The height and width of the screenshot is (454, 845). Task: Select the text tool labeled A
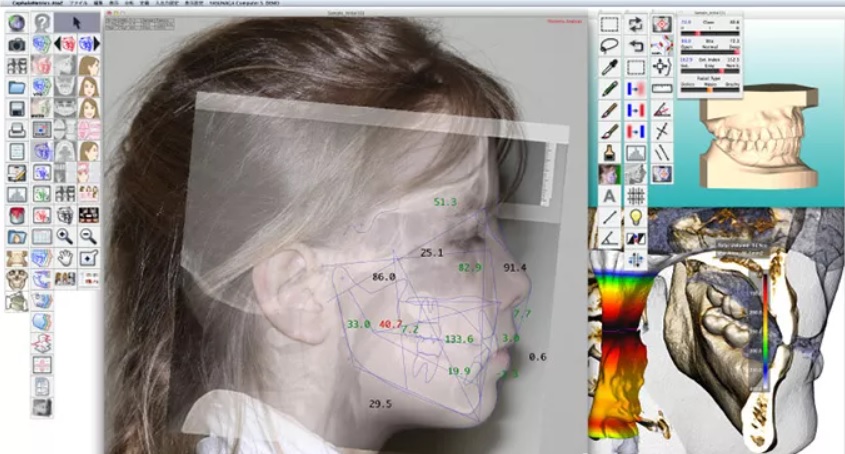(609, 196)
